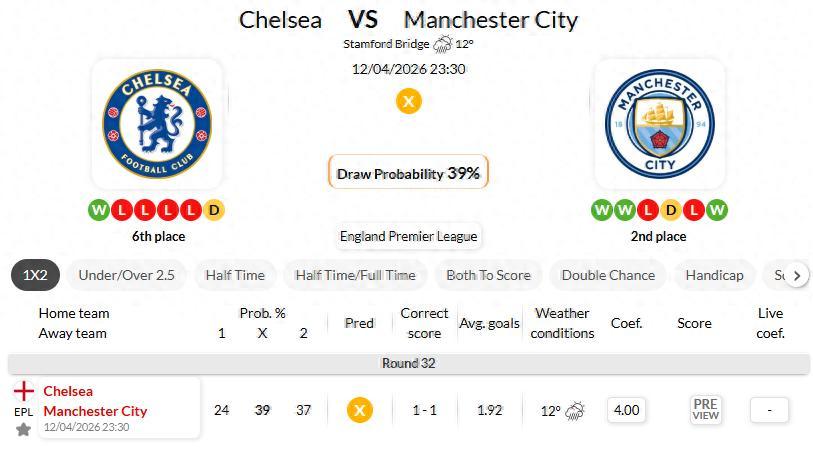The image size is (813, 451).
Task: Click the rainy weather icon in the match row
Action: (576, 410)
